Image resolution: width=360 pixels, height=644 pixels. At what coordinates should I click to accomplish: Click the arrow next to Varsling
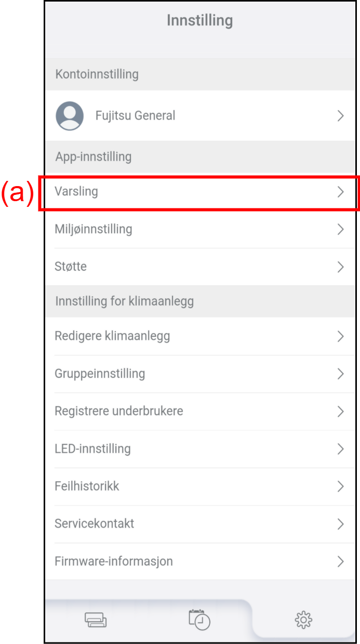click(341, 192)
